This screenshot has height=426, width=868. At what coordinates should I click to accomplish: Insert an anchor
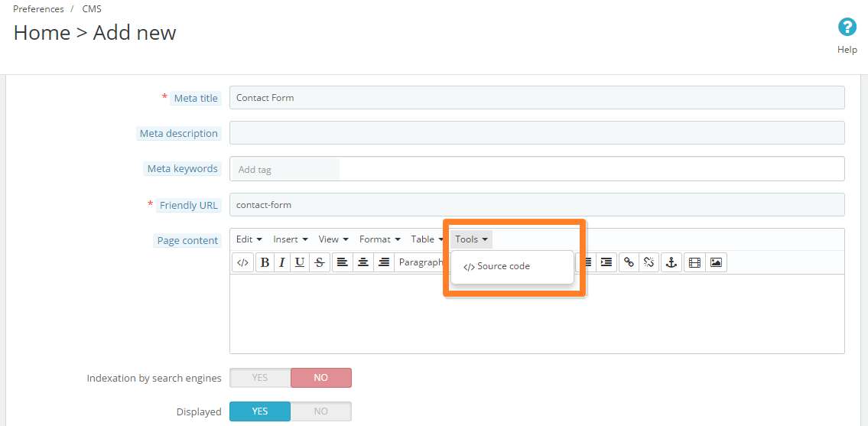pyautogui.click(x=671, y=262)
